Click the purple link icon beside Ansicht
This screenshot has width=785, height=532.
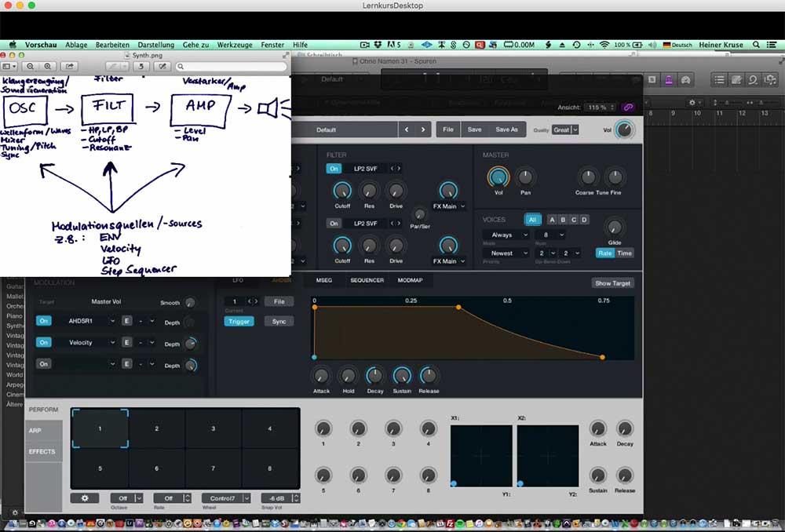click(627, 107)
